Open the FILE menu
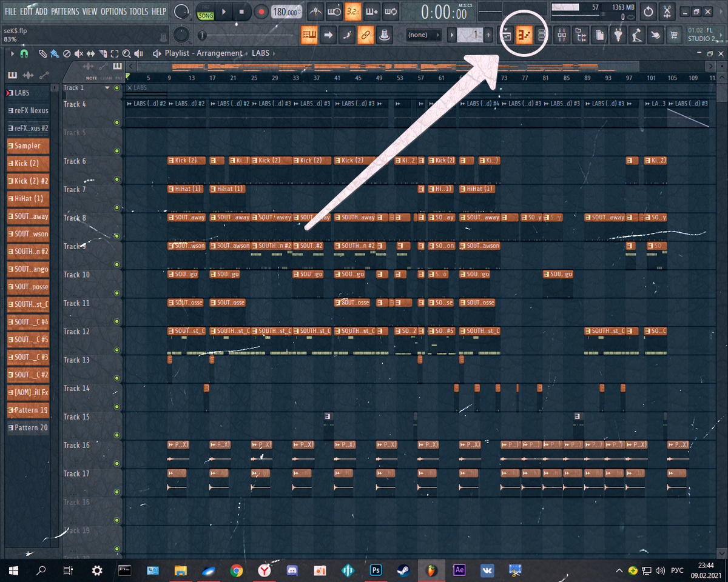The width and height of the screenshot is (728, 582). [11, 12]
